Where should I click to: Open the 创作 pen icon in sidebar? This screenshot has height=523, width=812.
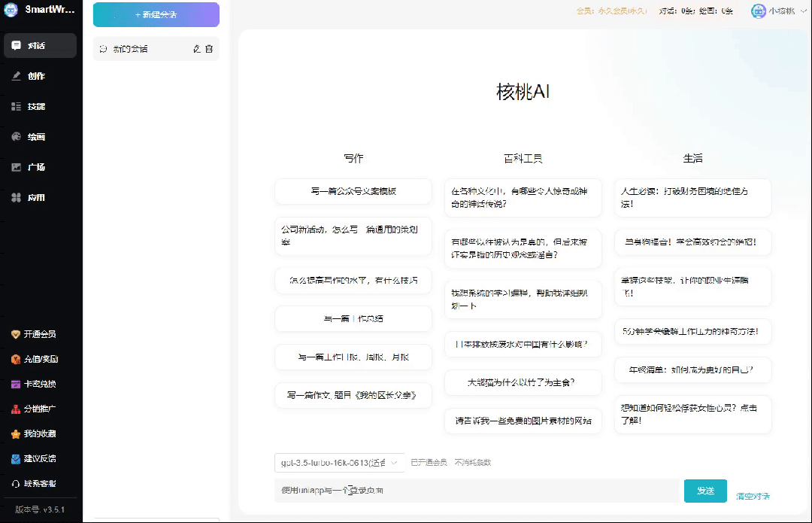coord(17,76)
